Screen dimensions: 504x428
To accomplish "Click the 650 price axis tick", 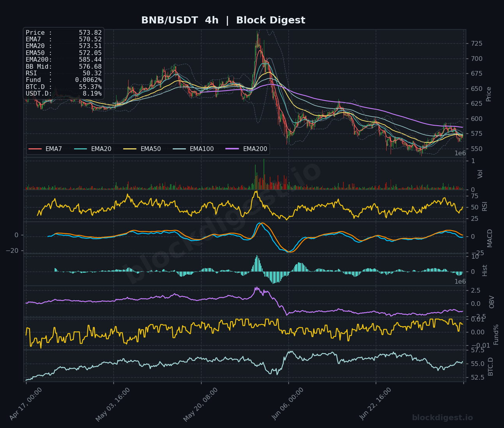I will [x=476, y=89].
